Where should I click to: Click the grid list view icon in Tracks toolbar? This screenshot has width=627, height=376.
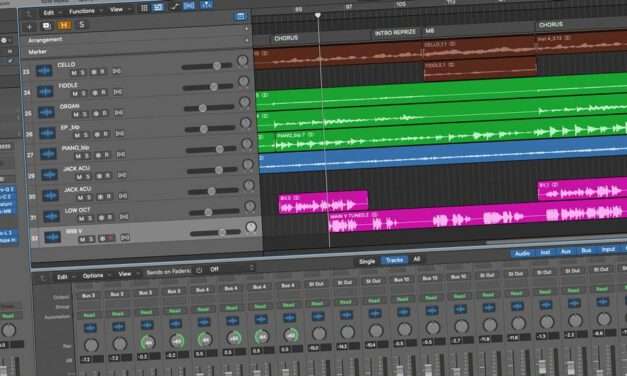(144, 8)
